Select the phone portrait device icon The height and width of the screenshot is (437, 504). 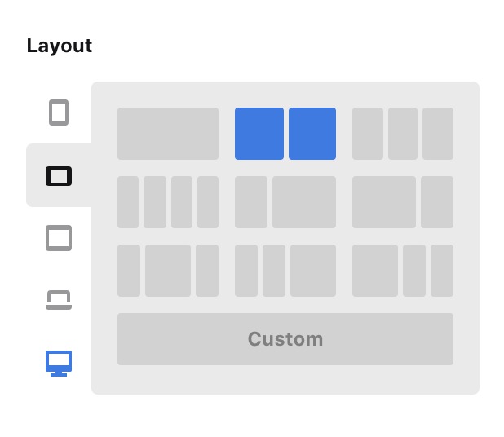tap(59, 113)
